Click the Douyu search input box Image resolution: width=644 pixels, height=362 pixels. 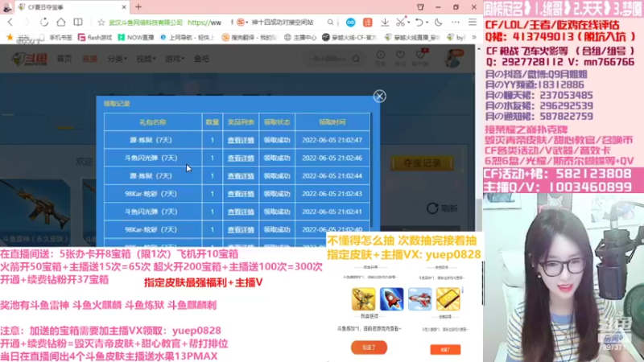click(x=328, y=59)
